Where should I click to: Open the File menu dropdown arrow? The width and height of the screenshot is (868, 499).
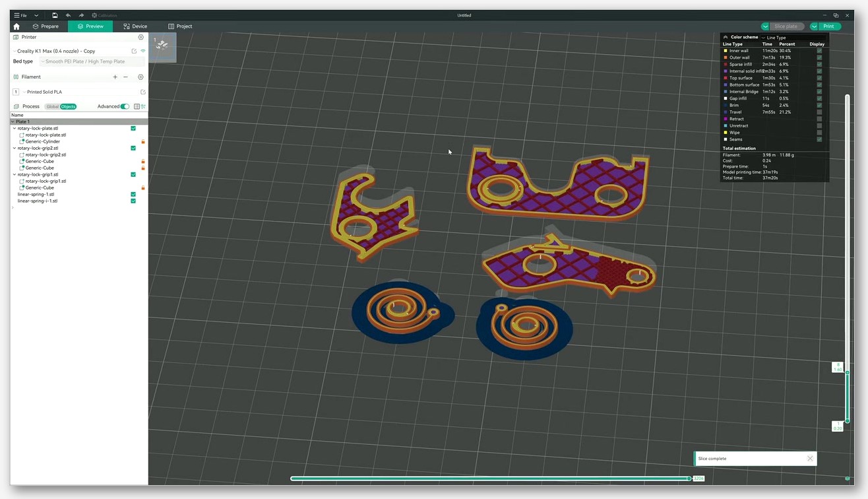(x=36, y=15)
